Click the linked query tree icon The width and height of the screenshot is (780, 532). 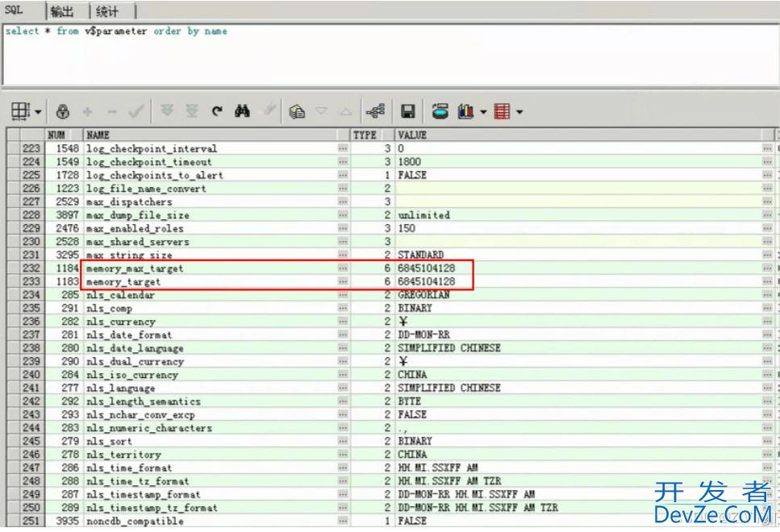pyautogui.click(x=376, y=111)
